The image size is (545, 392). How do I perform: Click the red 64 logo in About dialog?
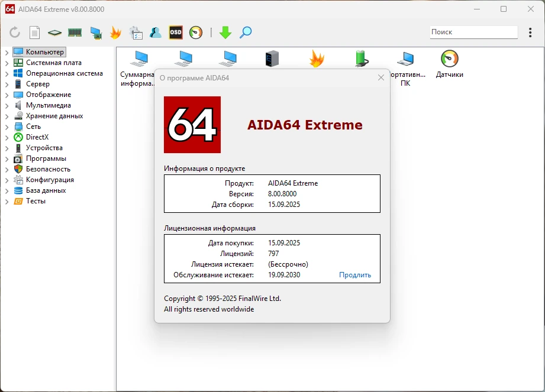(192, 125)
